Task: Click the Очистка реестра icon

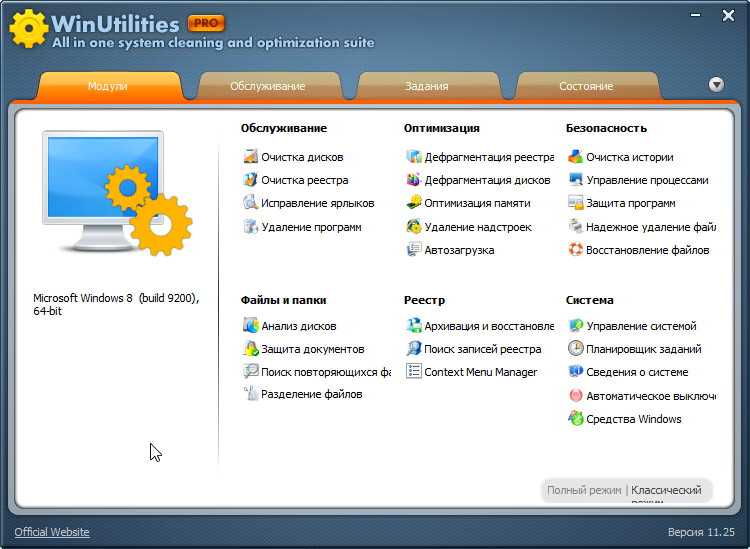Action: 251,180
